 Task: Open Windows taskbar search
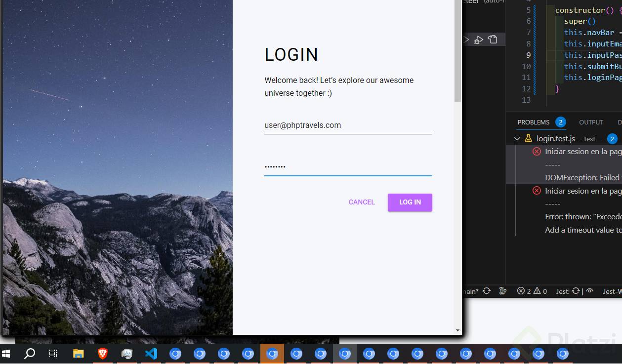(30, 354)
